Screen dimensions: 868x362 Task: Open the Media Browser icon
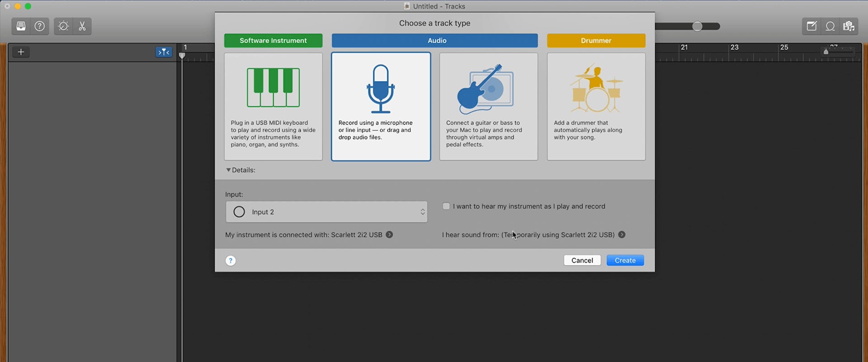click(849, 26)
